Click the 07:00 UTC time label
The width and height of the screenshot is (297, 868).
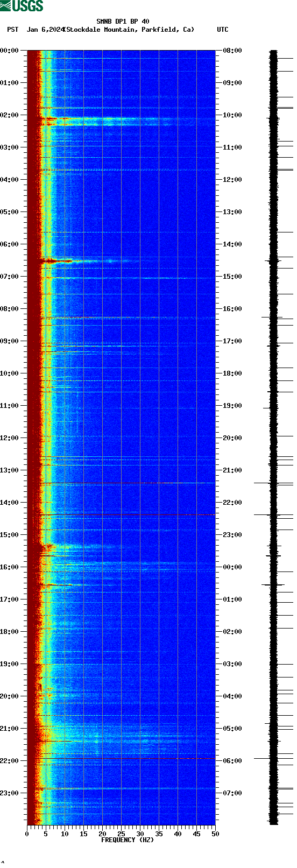232,793
